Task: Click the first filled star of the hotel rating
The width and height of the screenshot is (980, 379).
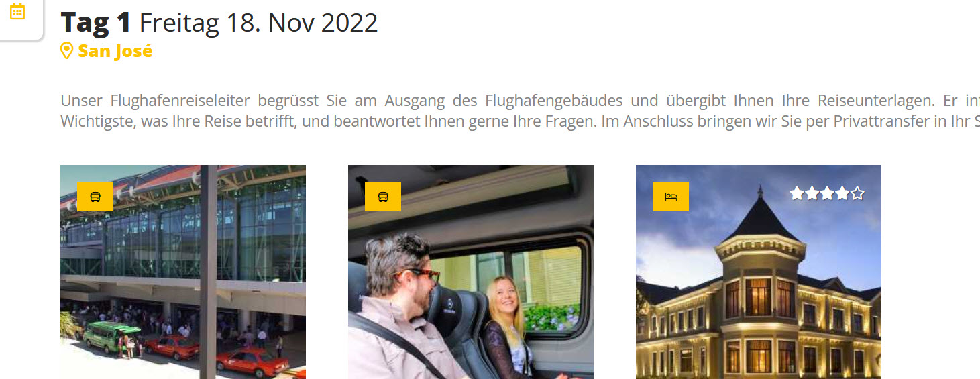Action: (797, 194)
